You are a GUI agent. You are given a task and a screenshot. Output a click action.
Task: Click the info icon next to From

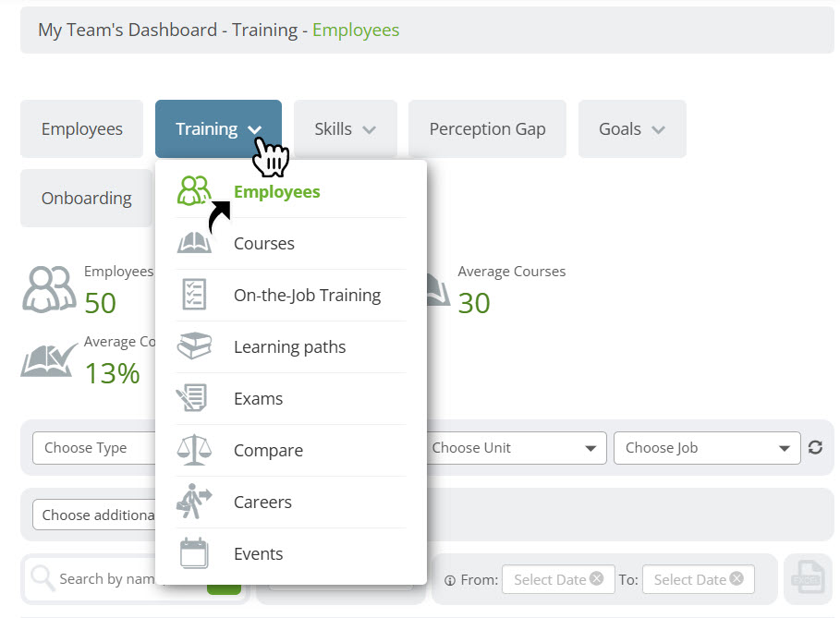(450, 580)
